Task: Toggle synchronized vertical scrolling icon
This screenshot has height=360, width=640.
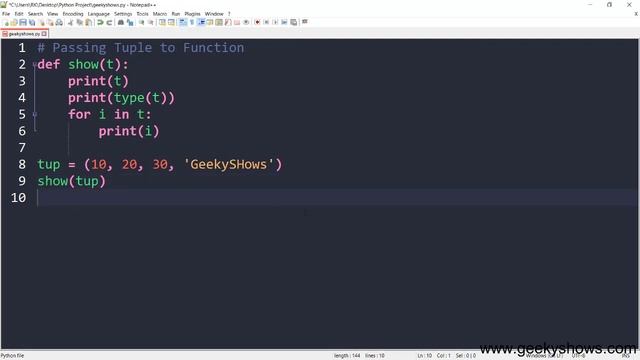Action: click(162, 22)
